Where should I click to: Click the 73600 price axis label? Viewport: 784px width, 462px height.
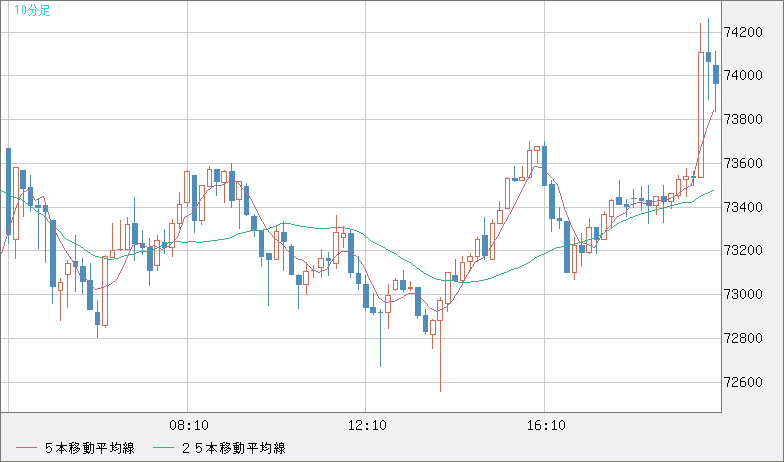[744, 164]
